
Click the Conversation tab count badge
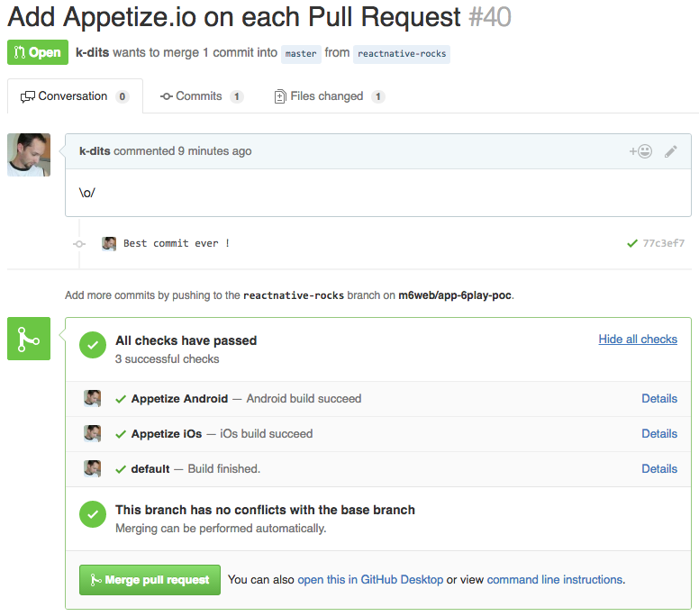[123, 96]
